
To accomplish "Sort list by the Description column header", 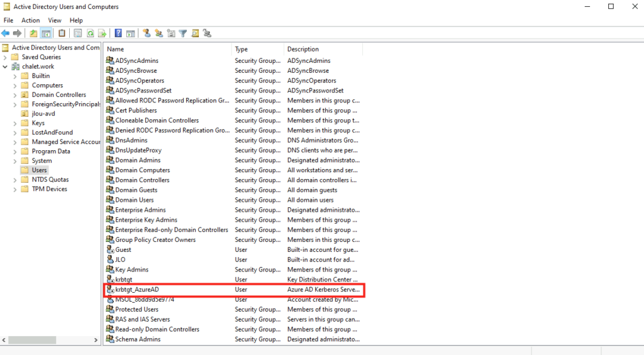I will pyautogui.click(x=303, y=49).
